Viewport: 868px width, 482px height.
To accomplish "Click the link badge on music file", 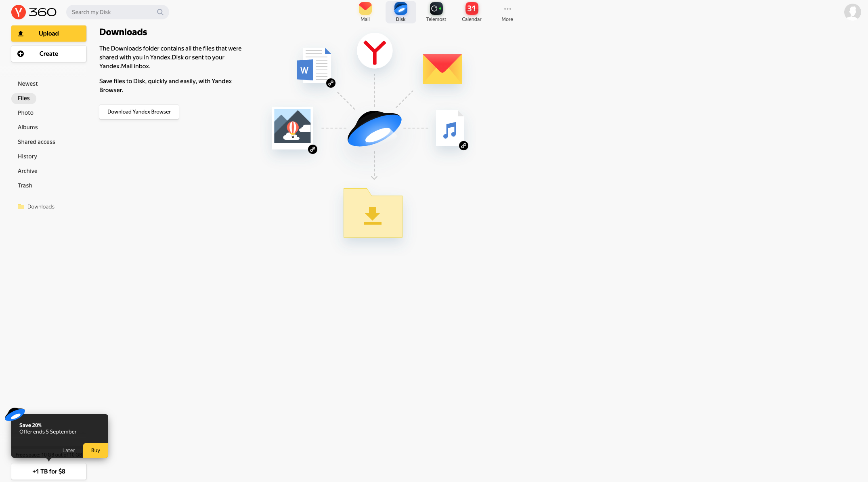I will click(463, 146).
